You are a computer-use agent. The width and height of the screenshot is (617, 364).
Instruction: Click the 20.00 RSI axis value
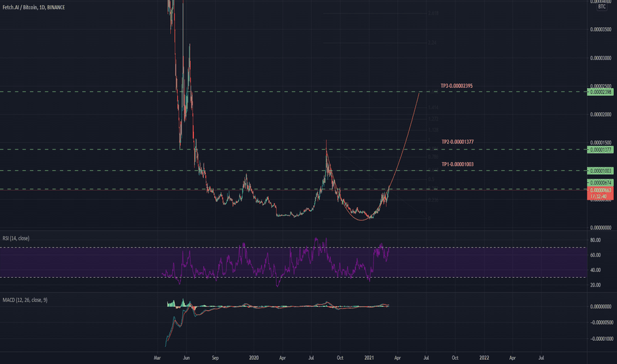595,285
